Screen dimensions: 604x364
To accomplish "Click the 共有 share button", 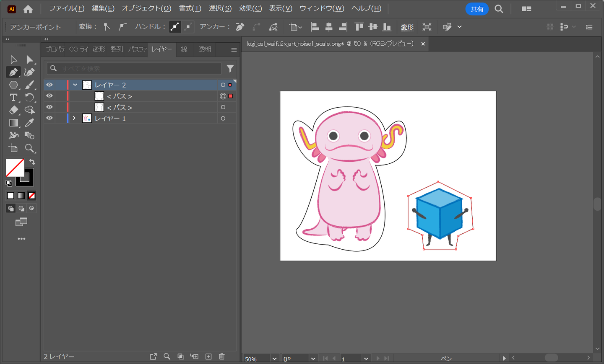I will point(477,9).
